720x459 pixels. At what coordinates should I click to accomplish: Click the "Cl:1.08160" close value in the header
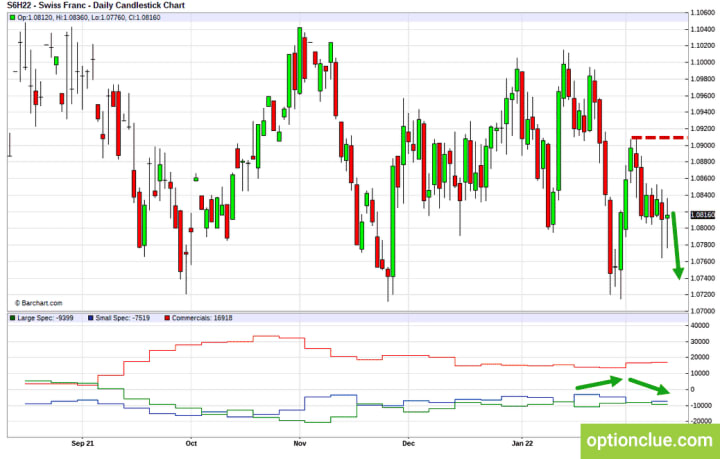point(143,17)
